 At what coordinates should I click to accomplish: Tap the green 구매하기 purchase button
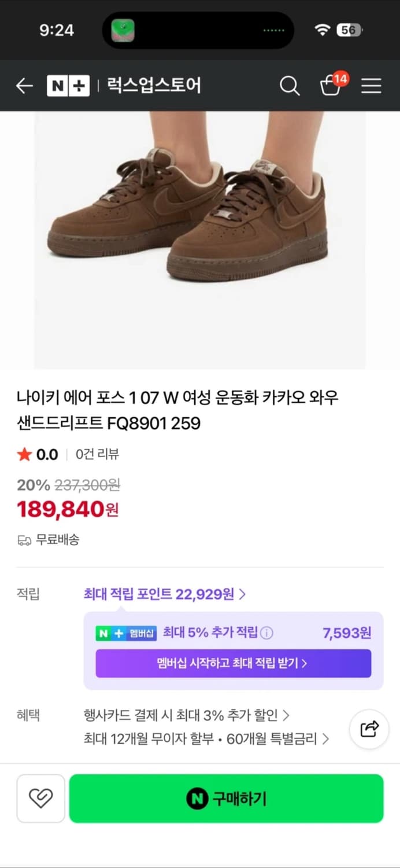(227, 799)
